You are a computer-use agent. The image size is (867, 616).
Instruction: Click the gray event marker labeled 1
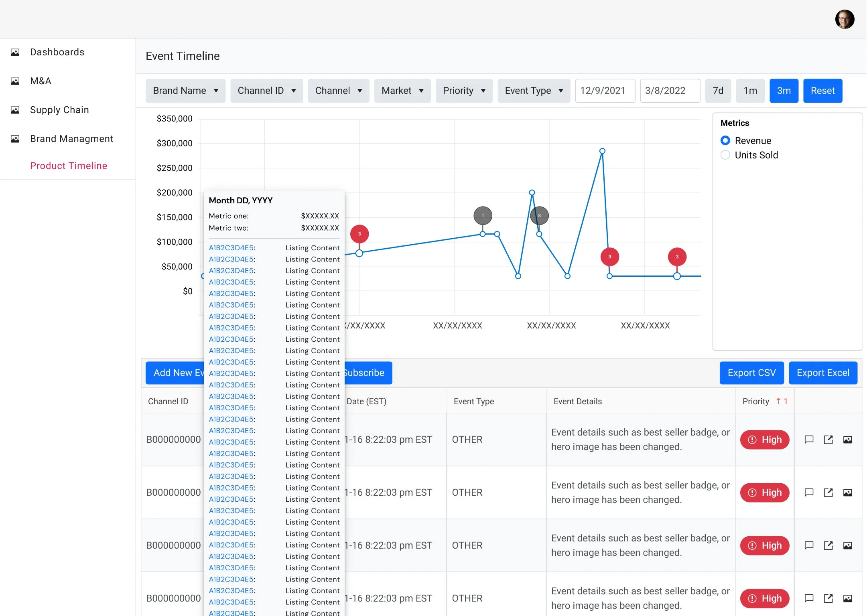coord(483,215)
